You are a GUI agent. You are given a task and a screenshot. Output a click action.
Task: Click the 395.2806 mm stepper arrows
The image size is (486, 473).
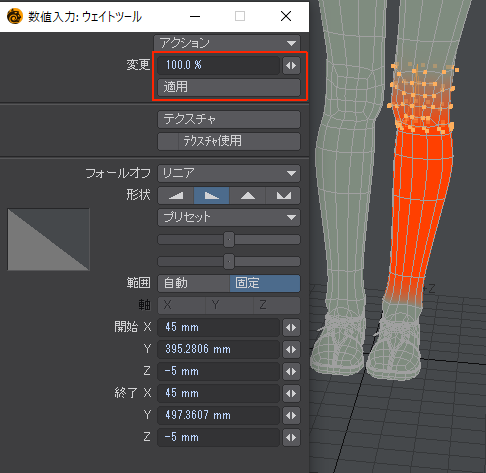[291, 350]
